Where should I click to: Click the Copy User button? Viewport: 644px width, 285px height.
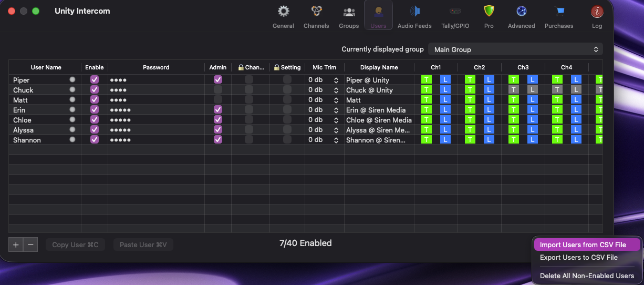[x=75, y=245]
